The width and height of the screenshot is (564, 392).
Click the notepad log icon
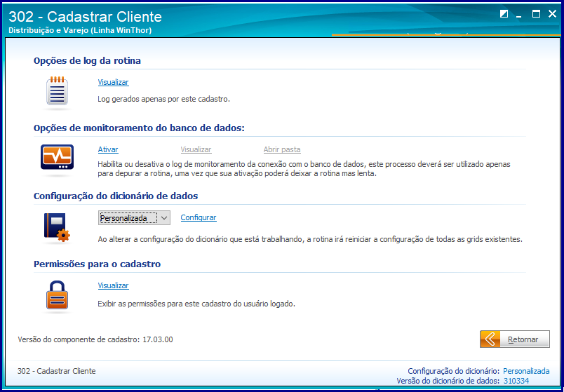(57, 91)
